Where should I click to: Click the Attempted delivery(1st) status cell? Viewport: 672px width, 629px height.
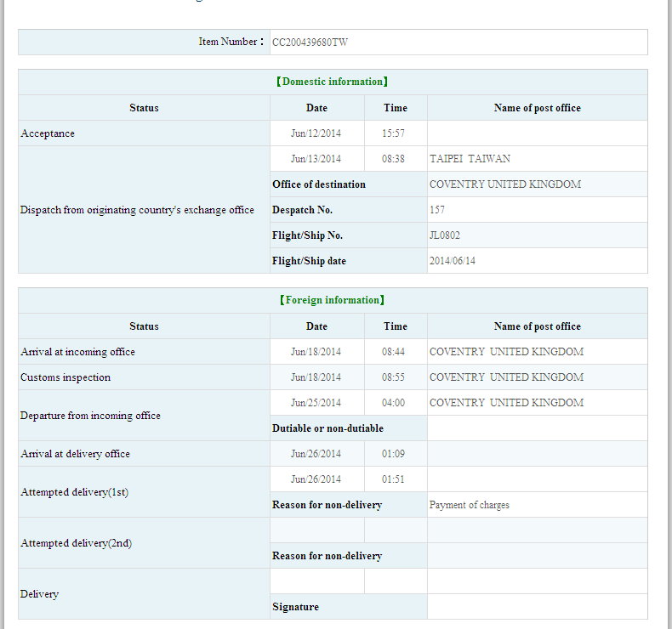[x=74, y=492]
